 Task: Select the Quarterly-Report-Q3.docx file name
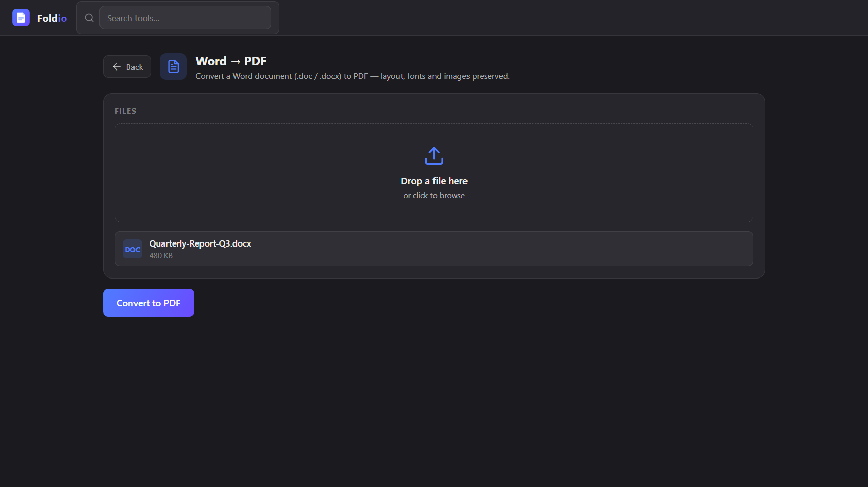click(x=200, y=243)
